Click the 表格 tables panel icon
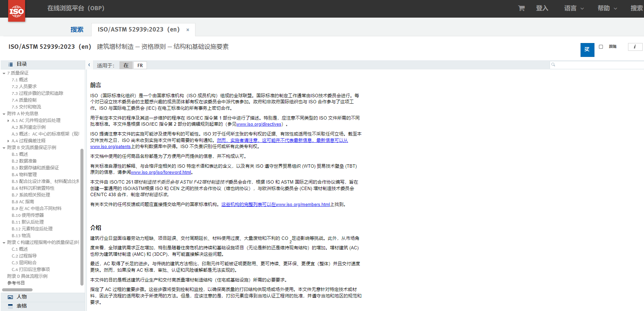The width and height of the screenshot is (644, 311). point(11,306)
